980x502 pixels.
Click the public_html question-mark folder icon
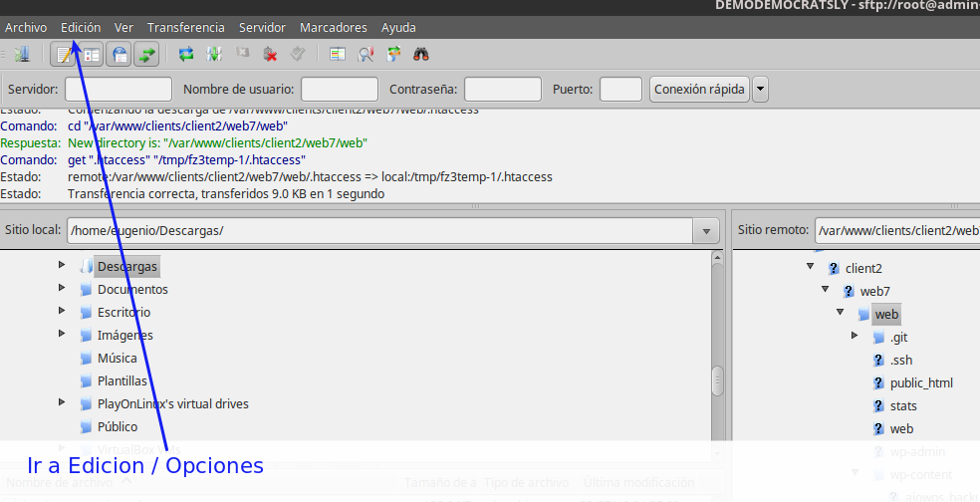pos(878,383)
